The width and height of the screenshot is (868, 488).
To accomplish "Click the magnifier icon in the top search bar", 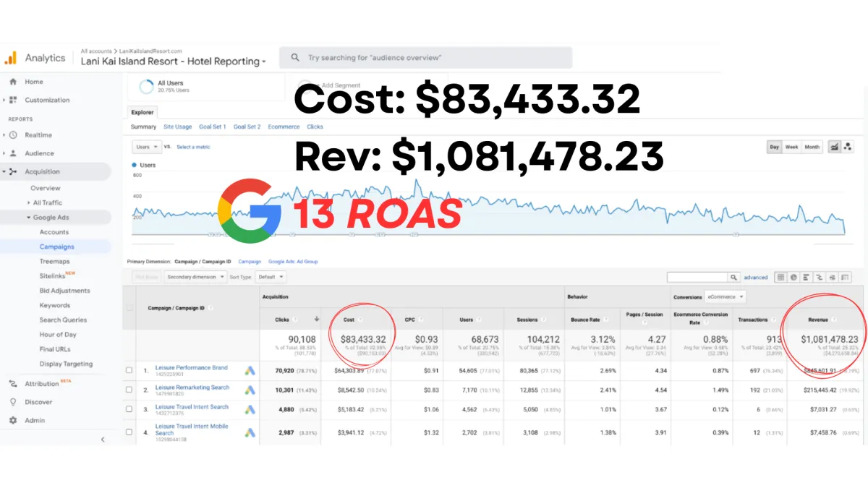I will (x=295, y=58).
